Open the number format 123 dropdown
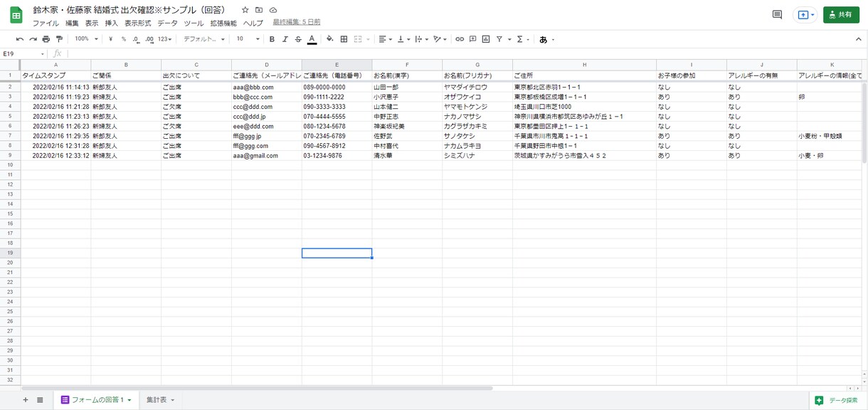The height and width of the screenshot is (410, 868). click(x=166, y=39)
